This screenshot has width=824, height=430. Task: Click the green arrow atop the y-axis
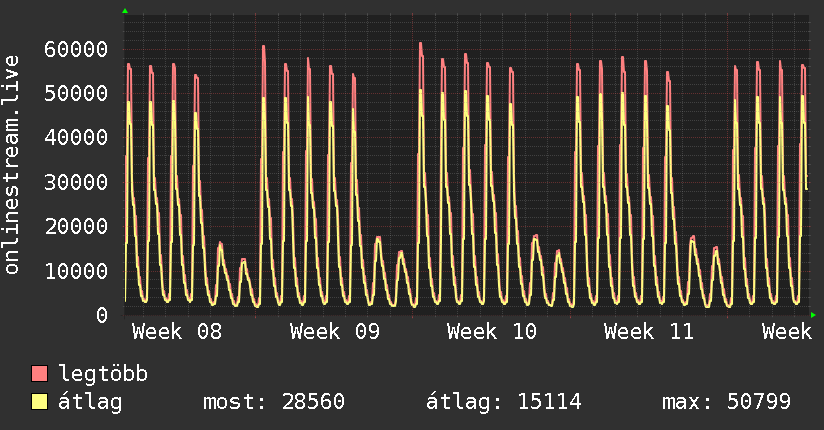point(125,11)
